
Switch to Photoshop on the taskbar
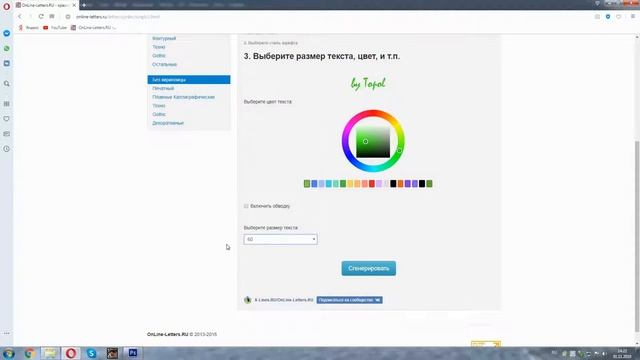tap(133, 353)
